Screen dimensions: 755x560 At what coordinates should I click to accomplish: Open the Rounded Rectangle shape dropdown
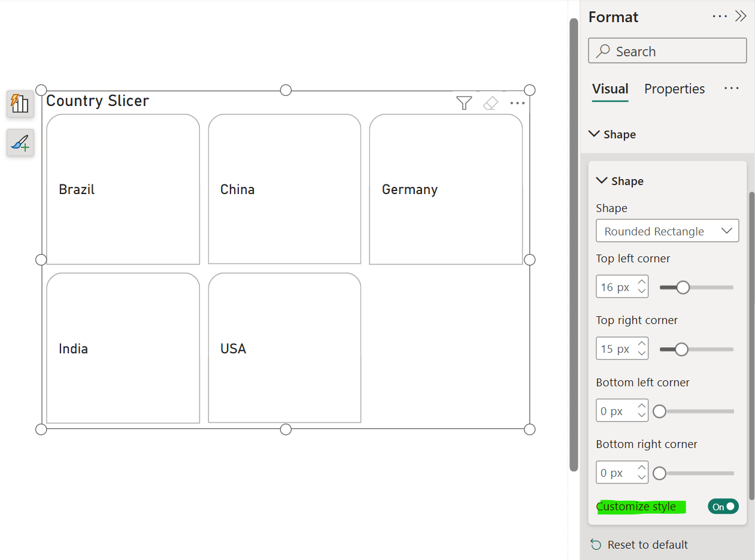(x=667, y=231)
